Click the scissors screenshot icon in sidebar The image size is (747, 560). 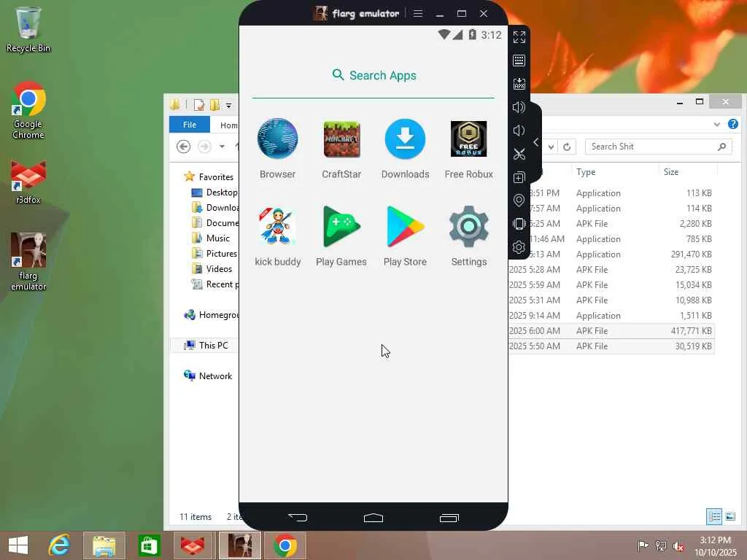point(519,154)
